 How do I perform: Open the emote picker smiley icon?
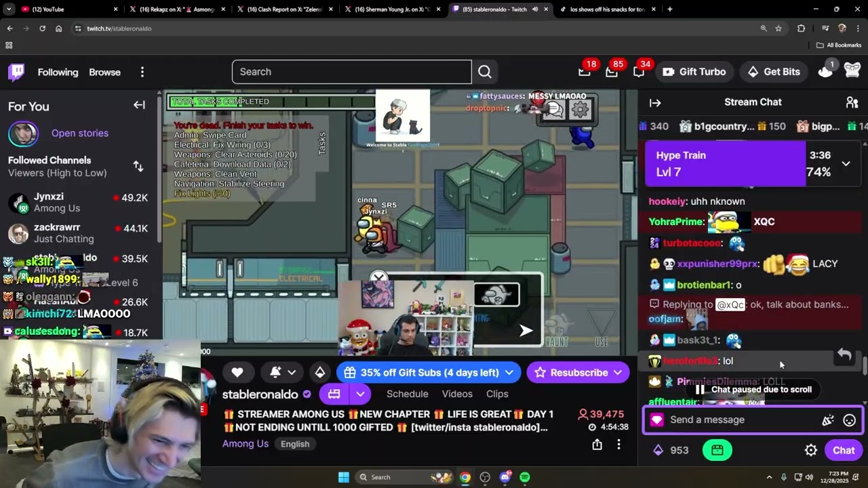(849, 420)
